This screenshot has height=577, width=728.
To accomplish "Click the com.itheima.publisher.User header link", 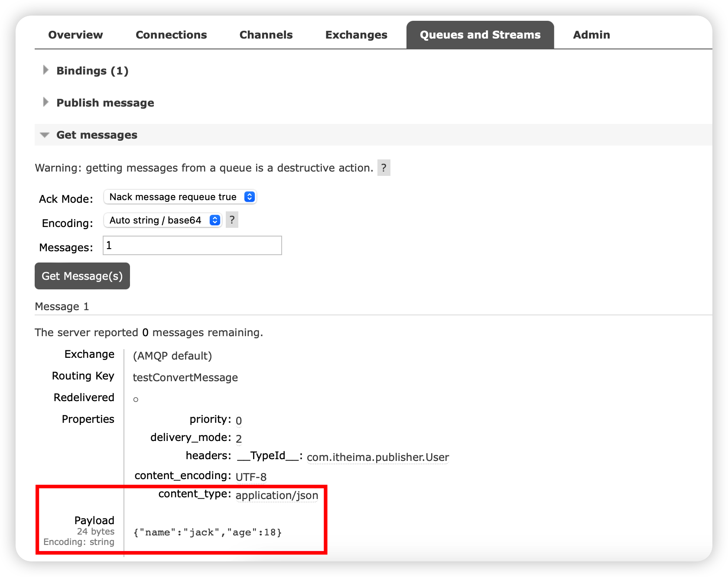I will coord(377,457).
